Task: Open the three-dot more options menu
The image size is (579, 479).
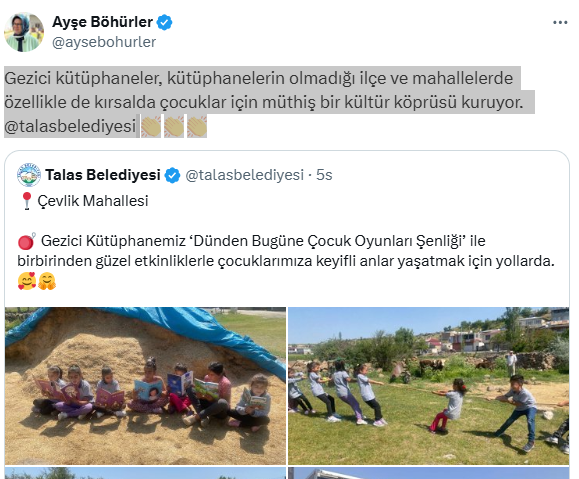Action: click(x=560, y=23)
